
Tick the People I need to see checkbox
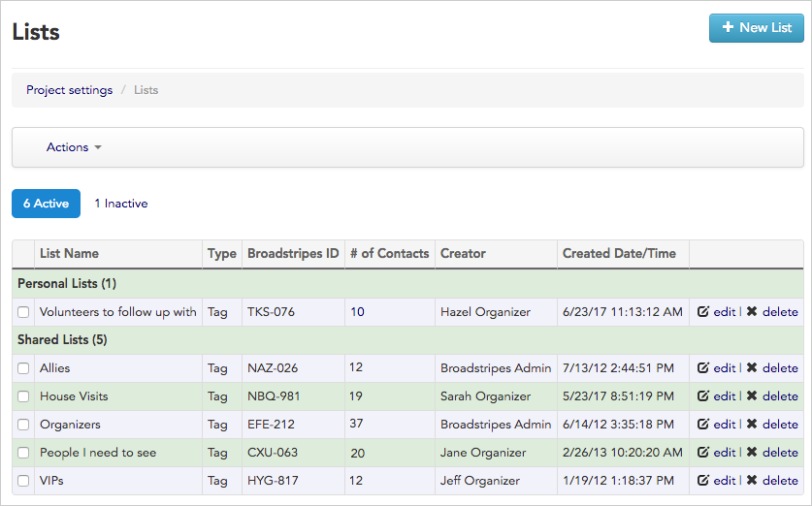pyautogui.click(x=23, y=453)
